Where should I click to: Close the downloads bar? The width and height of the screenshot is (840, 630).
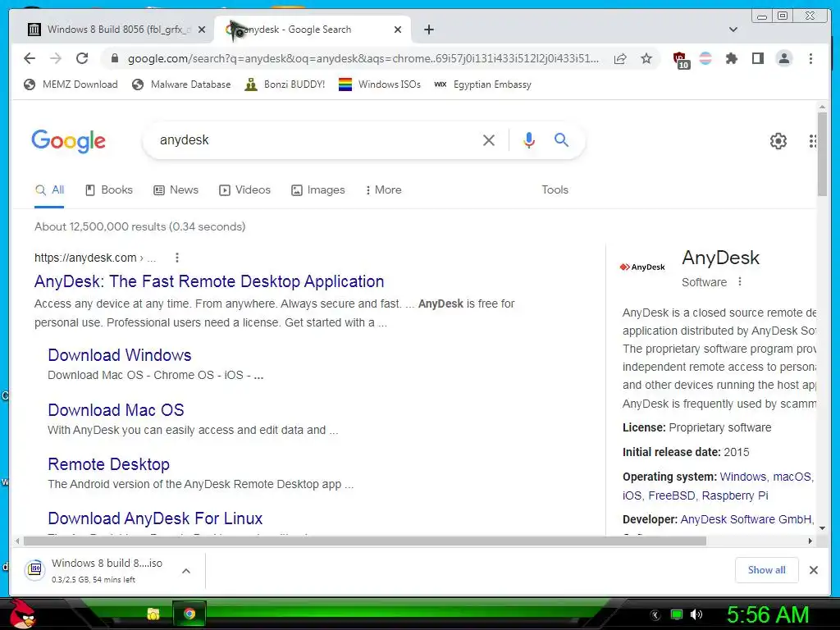click(x=813, y=570)
